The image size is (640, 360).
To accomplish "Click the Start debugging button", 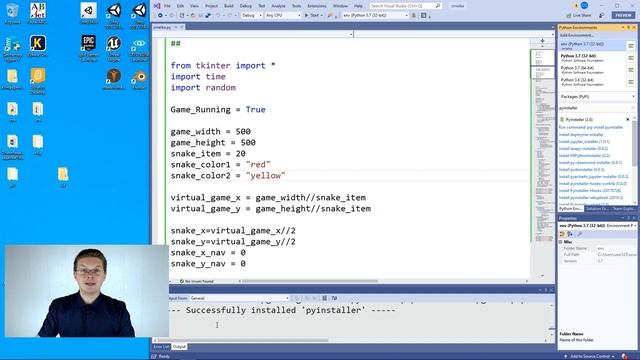I will (x=312, y=15).
